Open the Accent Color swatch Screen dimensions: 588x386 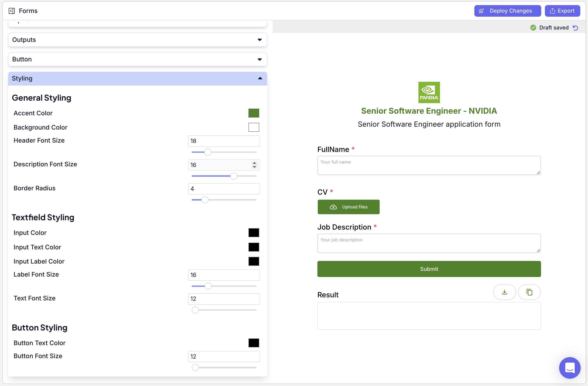pos(254,113)
